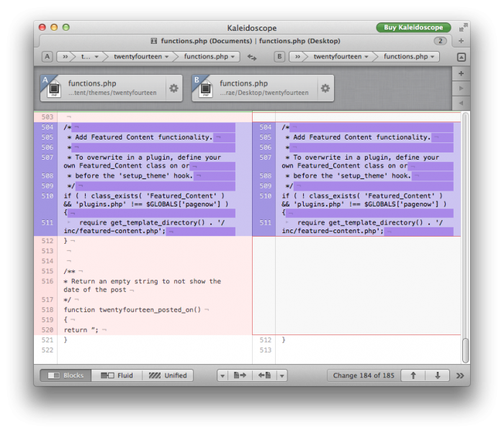Open gear settings for file A functions.php

(x=174, y=88)
